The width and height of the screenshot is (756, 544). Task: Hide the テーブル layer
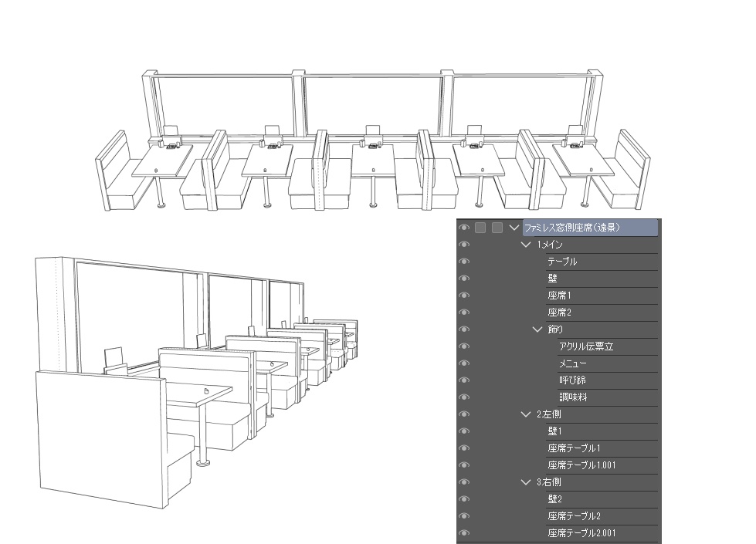[x=463, y=262]
